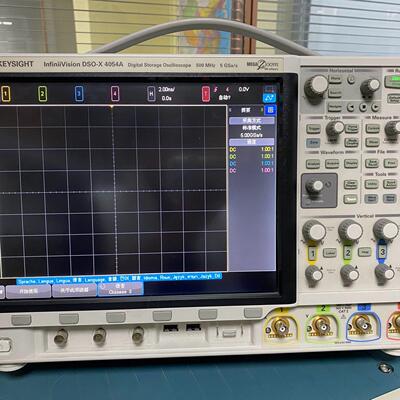Toggle the Touch key to disable touchscreen
This screenshot has width=400, height=400.
tap(350, 199)
